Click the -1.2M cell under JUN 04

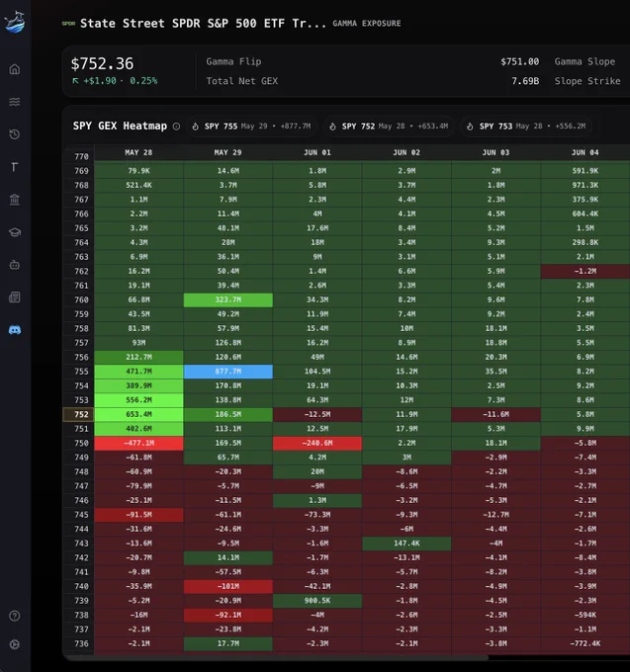click(585, 271)
